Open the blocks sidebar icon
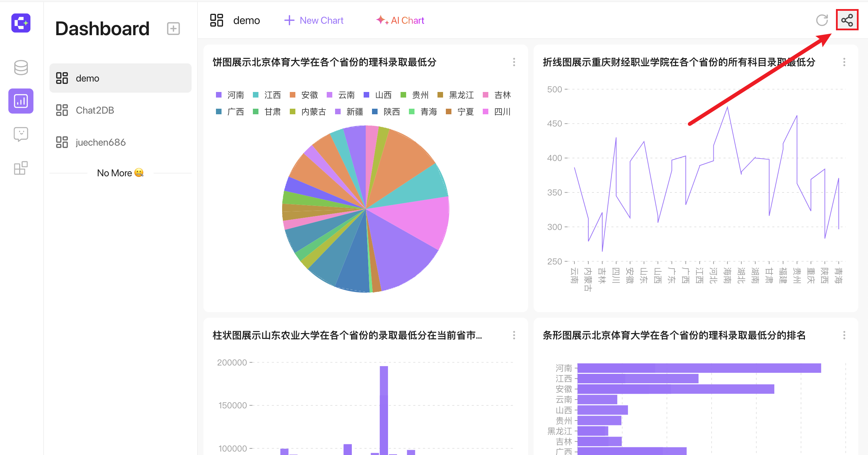 [x=21, y=168]
